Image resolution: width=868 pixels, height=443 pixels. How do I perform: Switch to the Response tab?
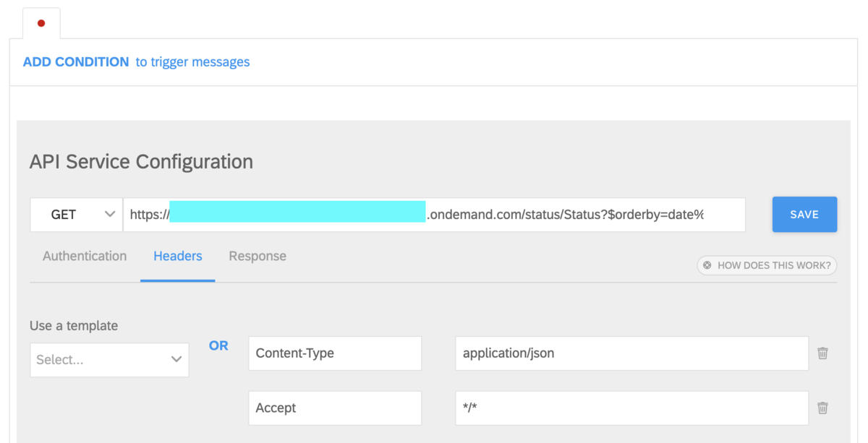pyautogui.click(x=258, y=256)
